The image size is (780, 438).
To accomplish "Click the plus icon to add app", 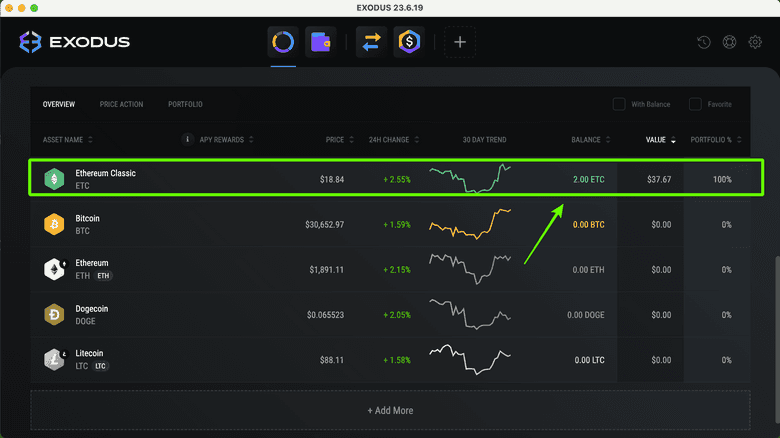I will pyautogui.click(x=460, y=43).
